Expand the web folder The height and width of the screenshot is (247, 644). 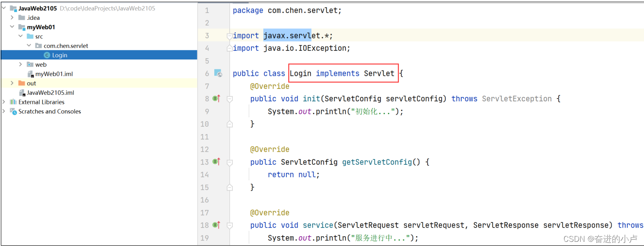coord(21,65)
